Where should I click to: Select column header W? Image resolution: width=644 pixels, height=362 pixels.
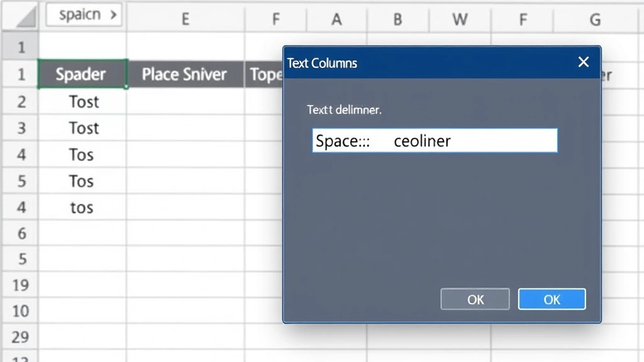tap(459, 19)
